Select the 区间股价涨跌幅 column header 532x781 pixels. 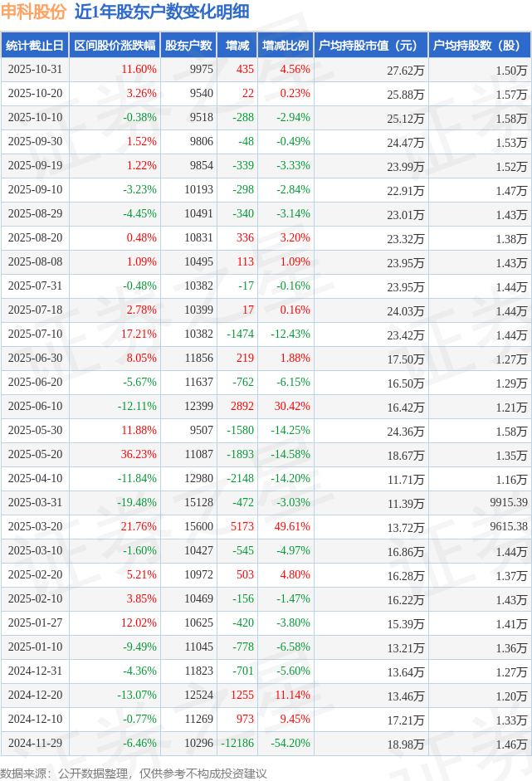pyautogui.click(x=114, y=46)
